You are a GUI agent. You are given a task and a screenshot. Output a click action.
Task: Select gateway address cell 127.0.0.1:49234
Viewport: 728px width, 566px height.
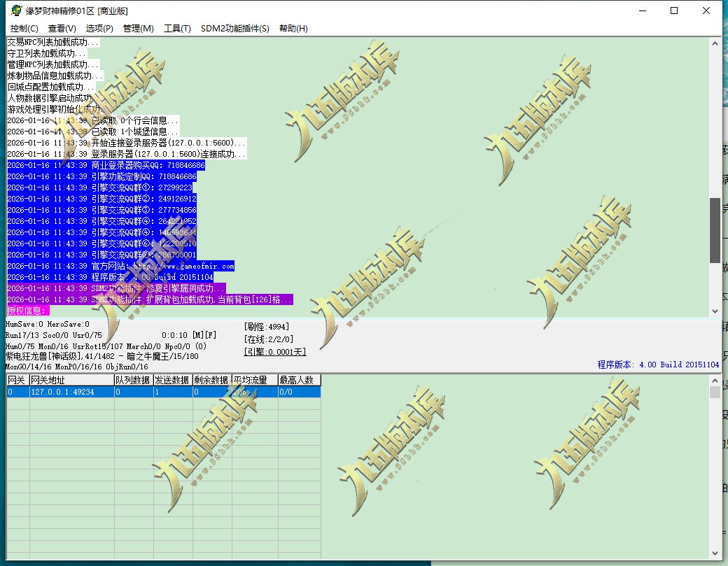click(x=71, y=392)
